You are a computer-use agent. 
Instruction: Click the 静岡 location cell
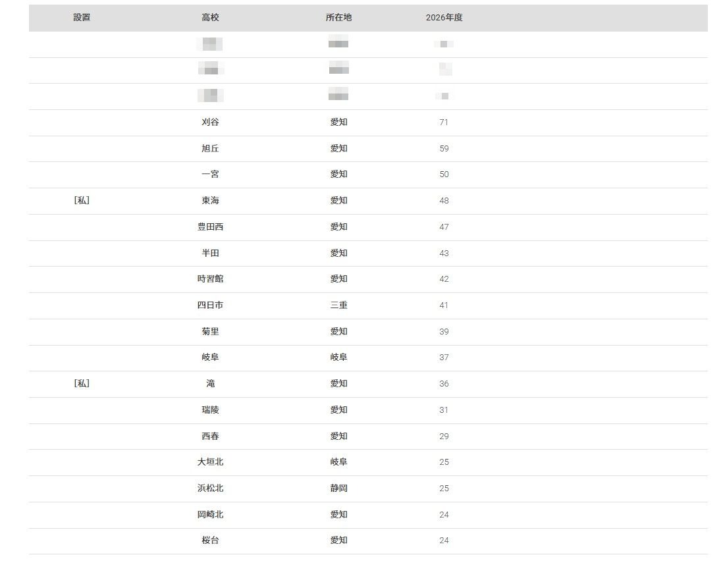coord(338,489)
